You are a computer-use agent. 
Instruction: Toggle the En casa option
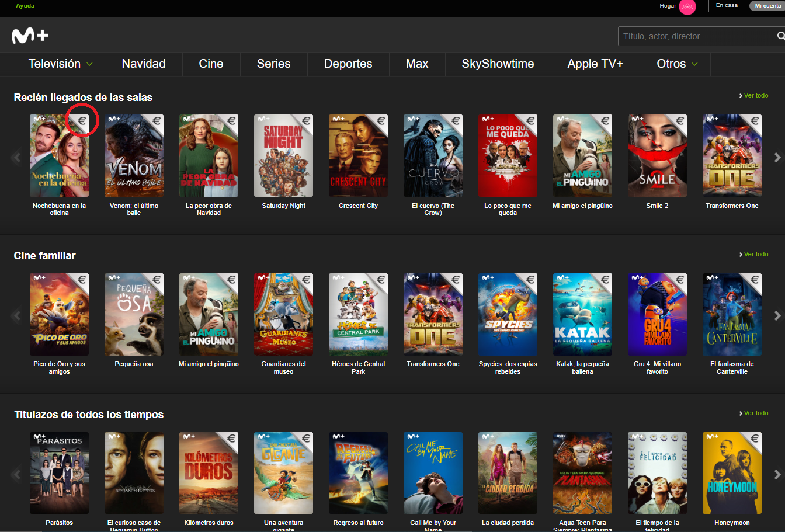pos(727,5)
